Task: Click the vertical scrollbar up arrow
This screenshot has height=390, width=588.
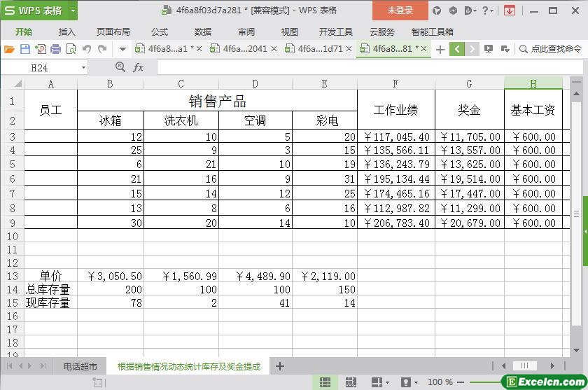Action: [x=576, y=93]
